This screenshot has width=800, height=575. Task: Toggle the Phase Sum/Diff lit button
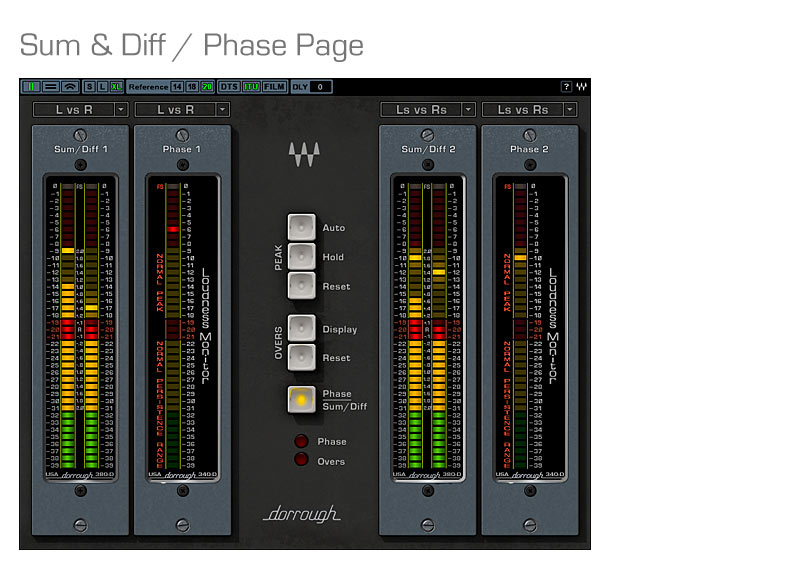coord(302,399)
